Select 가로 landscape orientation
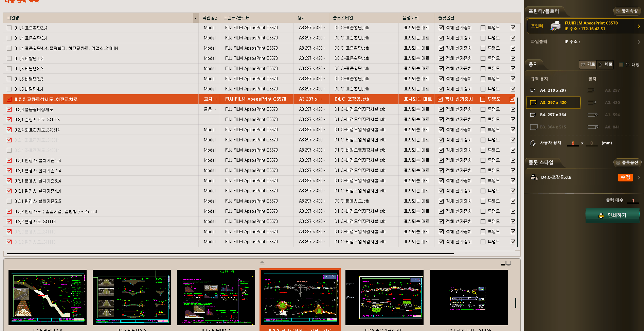The image size is (644, 331). point(588,64)
